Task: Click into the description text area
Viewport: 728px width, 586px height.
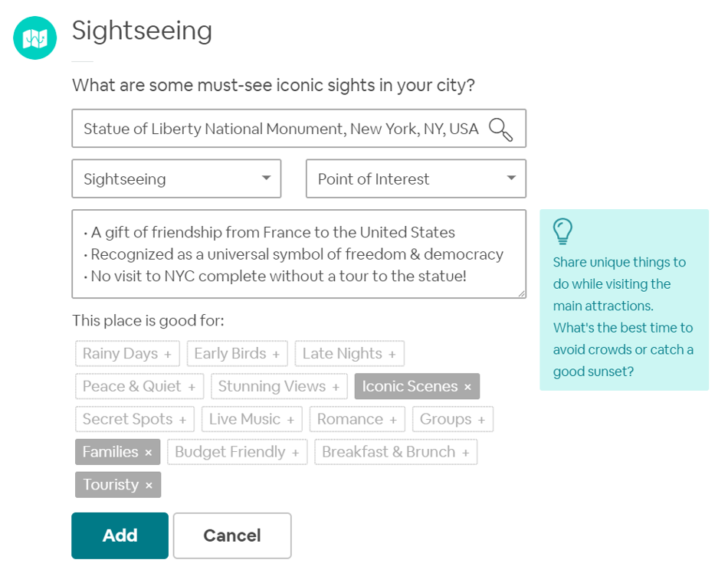Action: 299,254
